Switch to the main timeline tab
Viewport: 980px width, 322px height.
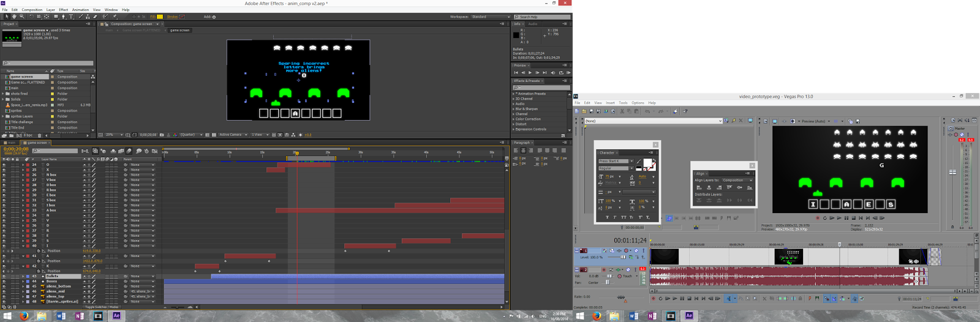[12, 143]
